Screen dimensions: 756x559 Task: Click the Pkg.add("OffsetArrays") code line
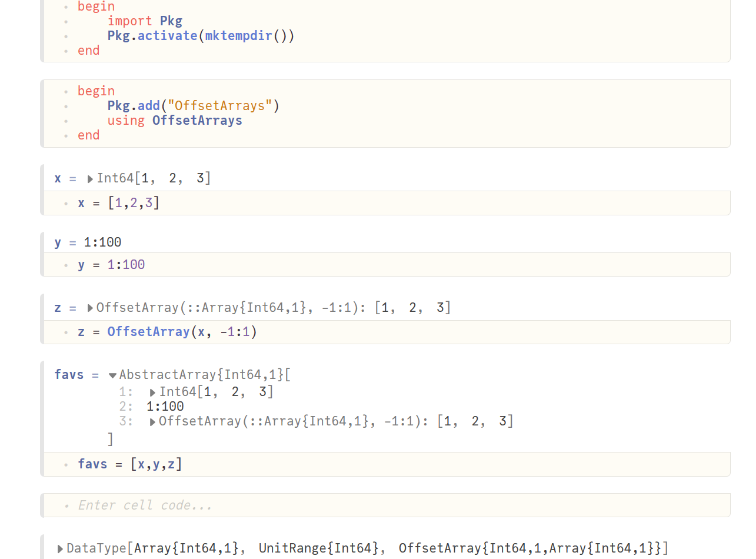(194, 106)
